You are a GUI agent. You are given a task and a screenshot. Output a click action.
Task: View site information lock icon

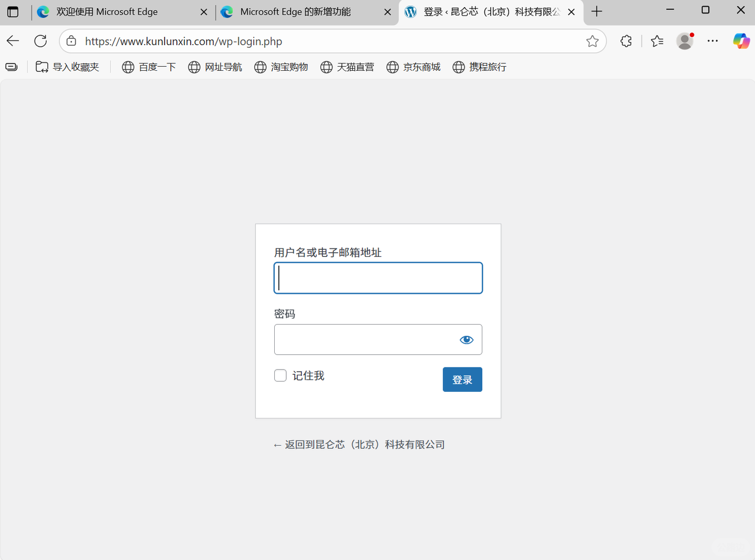pos(71,41)
